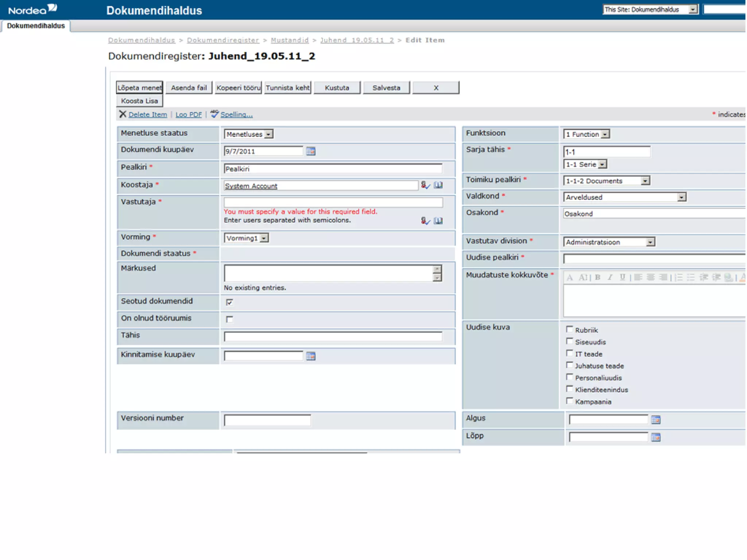Open calendar icon next to Lõpp field
747x560 pixels.
655,437
